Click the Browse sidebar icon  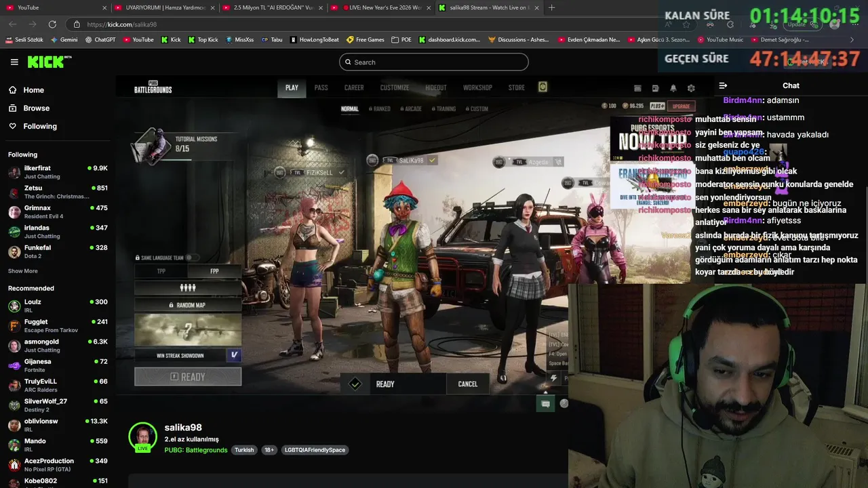point(12,108)
